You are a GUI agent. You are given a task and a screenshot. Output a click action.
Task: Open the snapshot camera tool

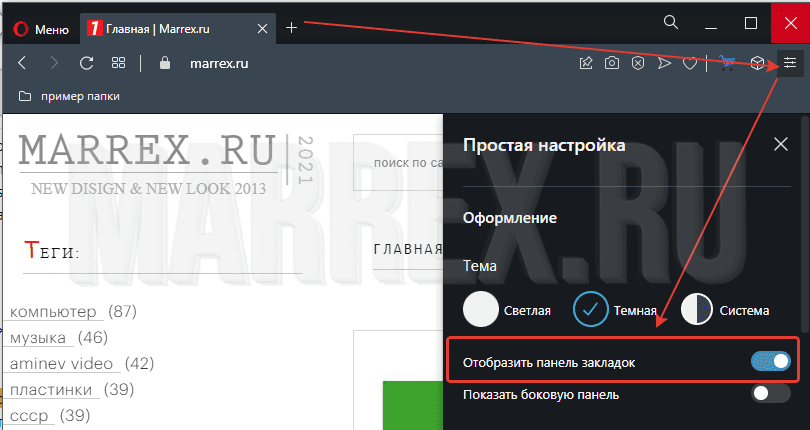[612, 63]
